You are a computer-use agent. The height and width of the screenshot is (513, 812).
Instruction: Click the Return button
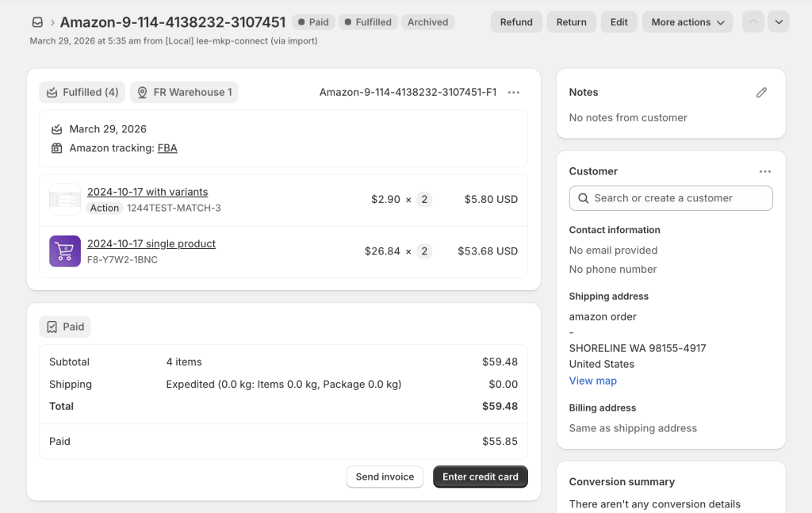tap(571, 22)
